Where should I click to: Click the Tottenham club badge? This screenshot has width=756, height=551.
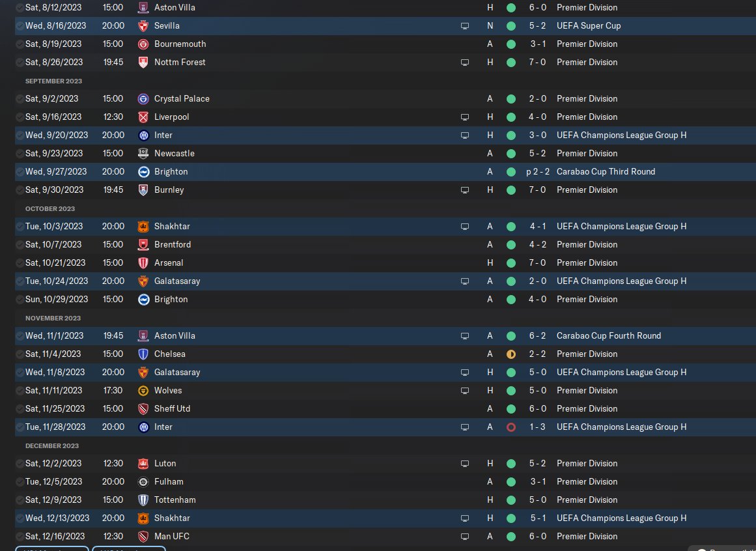coord(143,500)
